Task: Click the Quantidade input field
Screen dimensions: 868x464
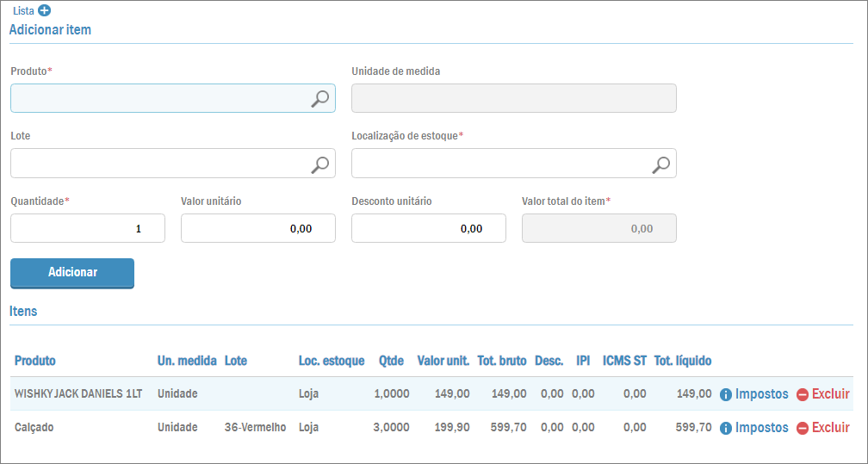Action: tap(87, 229)
